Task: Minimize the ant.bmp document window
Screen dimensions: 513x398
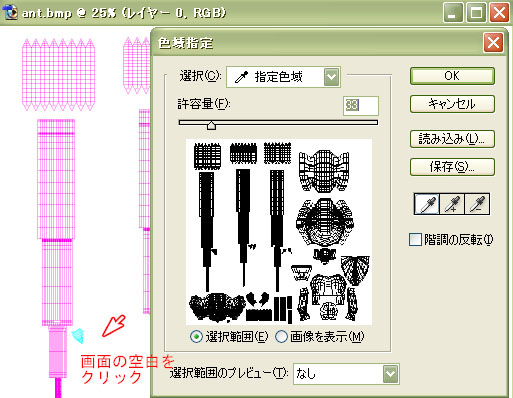Action: [453, 13]
